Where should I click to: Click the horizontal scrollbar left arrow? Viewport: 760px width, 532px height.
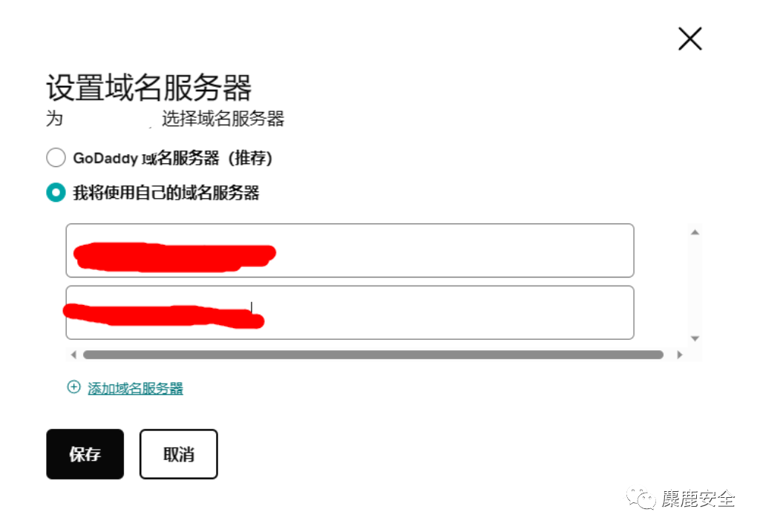[73, 355]
